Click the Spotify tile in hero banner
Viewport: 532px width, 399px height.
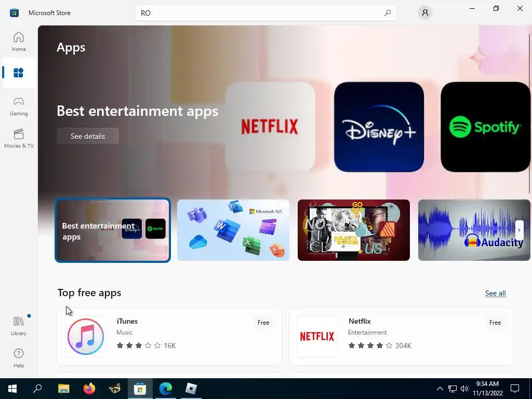point(485,127)
